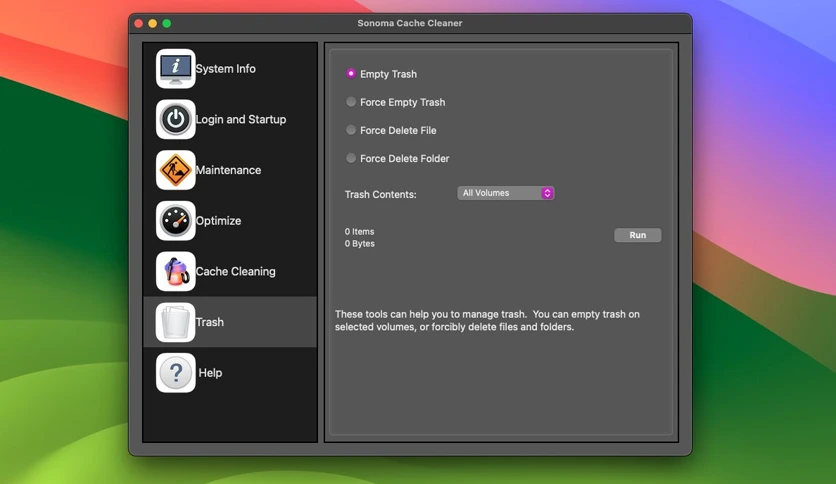Image resolution: width=836 pixels, height=484 pixels.
Task: Switch to the Optimize section label
Action: pos(218,221)
